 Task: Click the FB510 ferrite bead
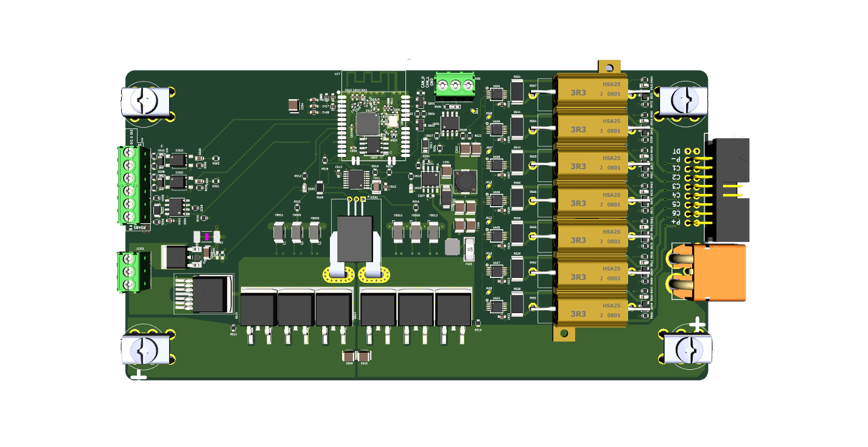(398, 231)
